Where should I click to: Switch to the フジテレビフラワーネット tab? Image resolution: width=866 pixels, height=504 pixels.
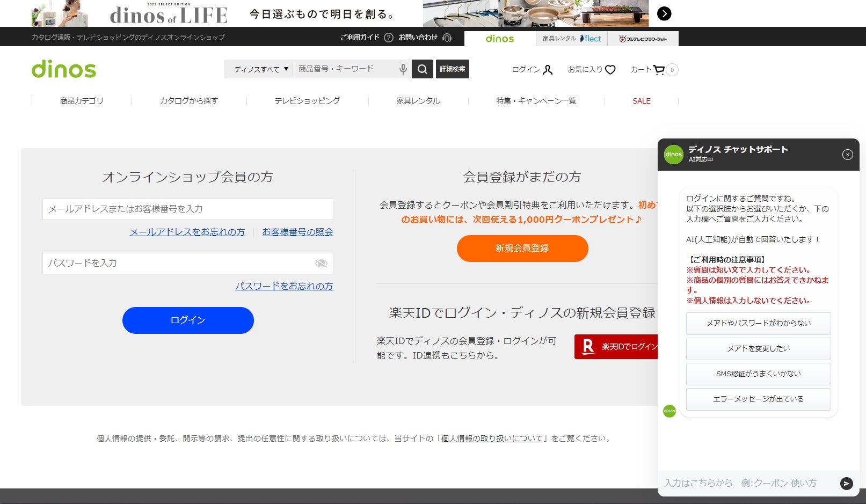[643, 39]
